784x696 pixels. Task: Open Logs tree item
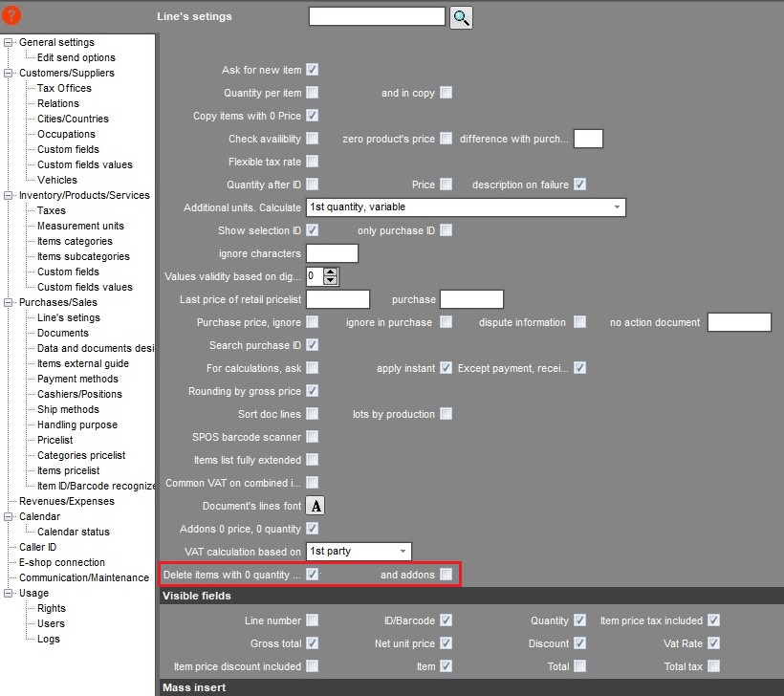[x=48, y=639]
